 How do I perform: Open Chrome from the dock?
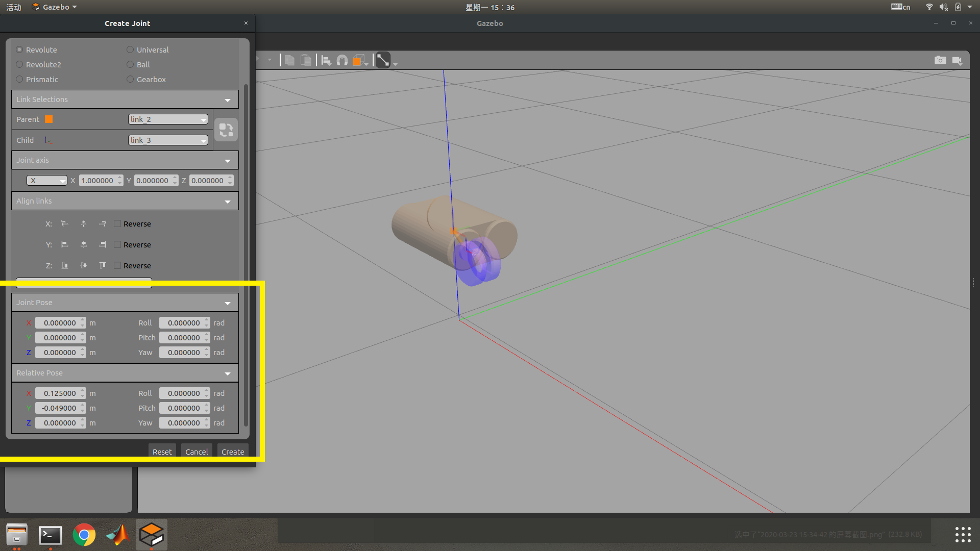(84, 535)
